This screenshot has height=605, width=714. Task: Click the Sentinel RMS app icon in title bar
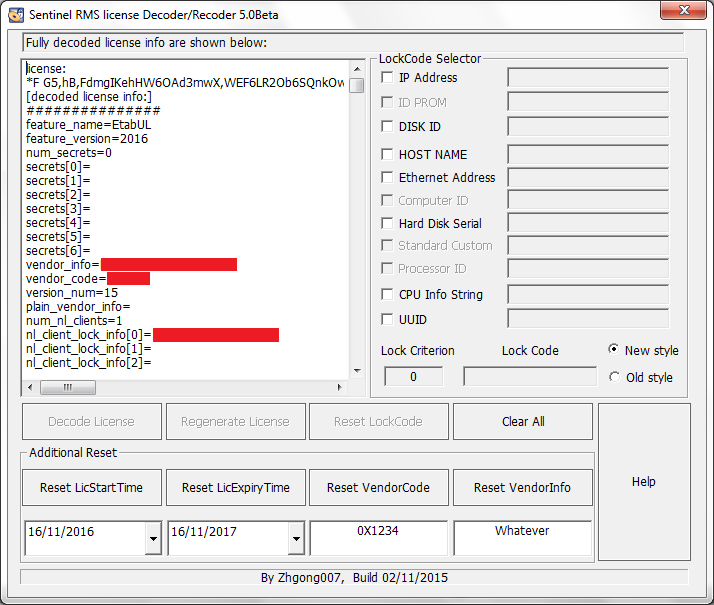[x=16, y=15]
